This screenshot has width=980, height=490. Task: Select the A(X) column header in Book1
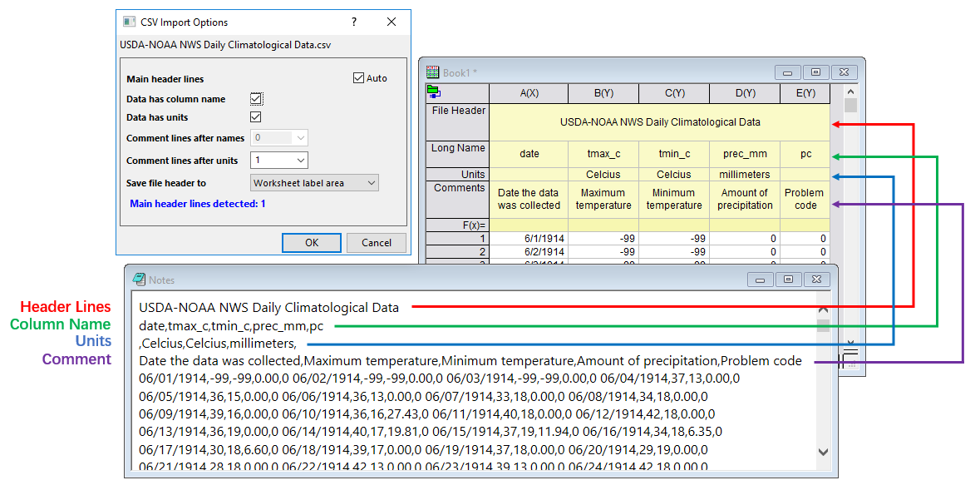point(528,93)
